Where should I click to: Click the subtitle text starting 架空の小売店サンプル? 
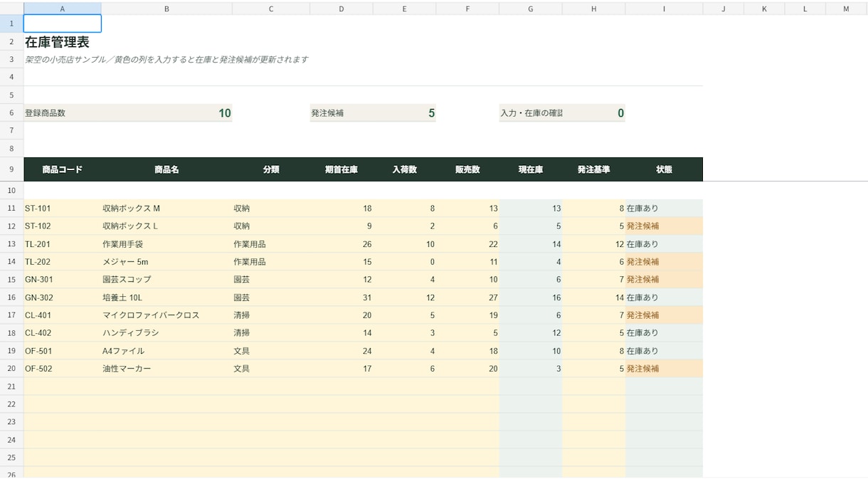[x=166, y=60]
